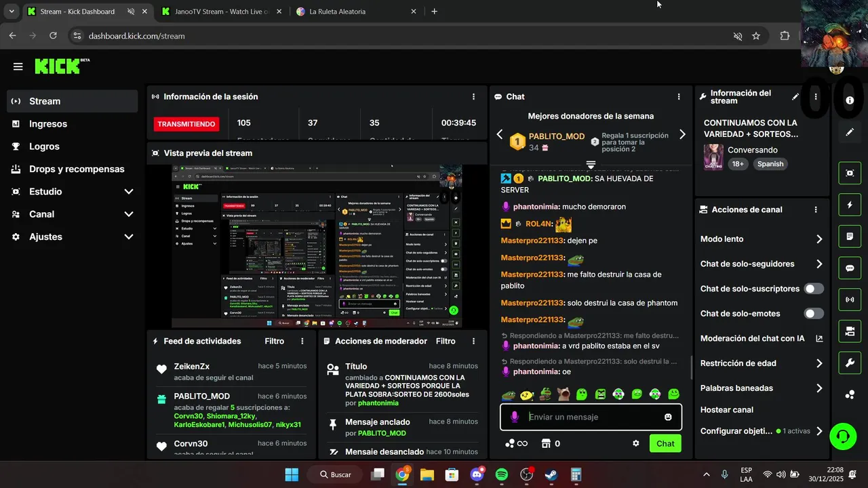Click the stream preview icon in right sidebar

pos(850,173)
